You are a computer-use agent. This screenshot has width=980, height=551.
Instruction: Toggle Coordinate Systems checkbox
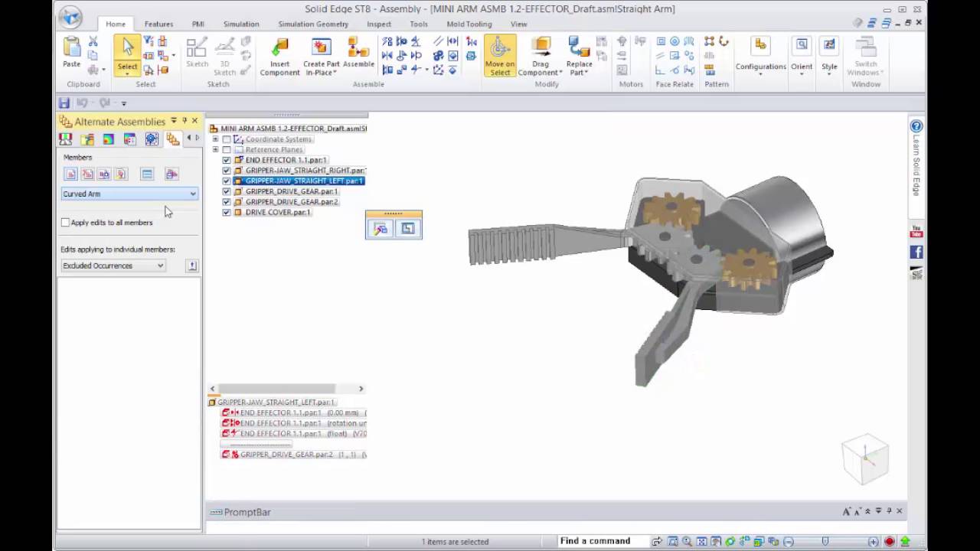[227, 139]
